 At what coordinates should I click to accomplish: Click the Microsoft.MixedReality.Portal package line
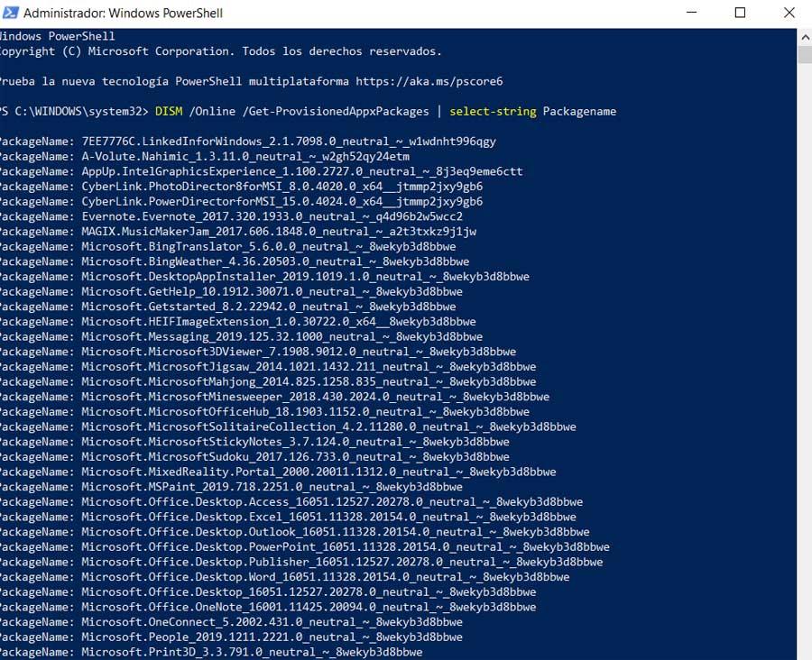click(x=278, y=472)
